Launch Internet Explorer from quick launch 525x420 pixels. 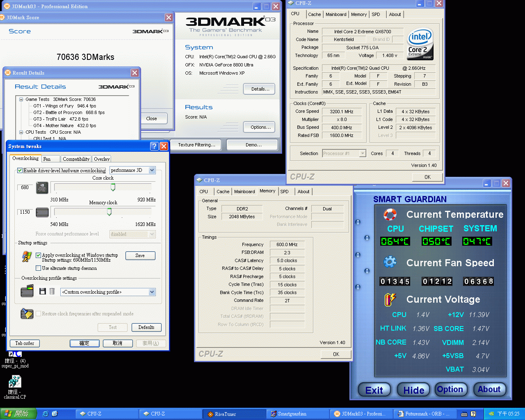pos(45,414)
